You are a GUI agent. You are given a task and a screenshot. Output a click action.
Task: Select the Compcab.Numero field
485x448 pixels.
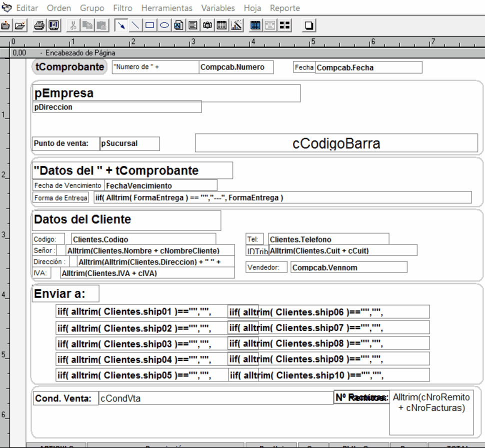236,67
